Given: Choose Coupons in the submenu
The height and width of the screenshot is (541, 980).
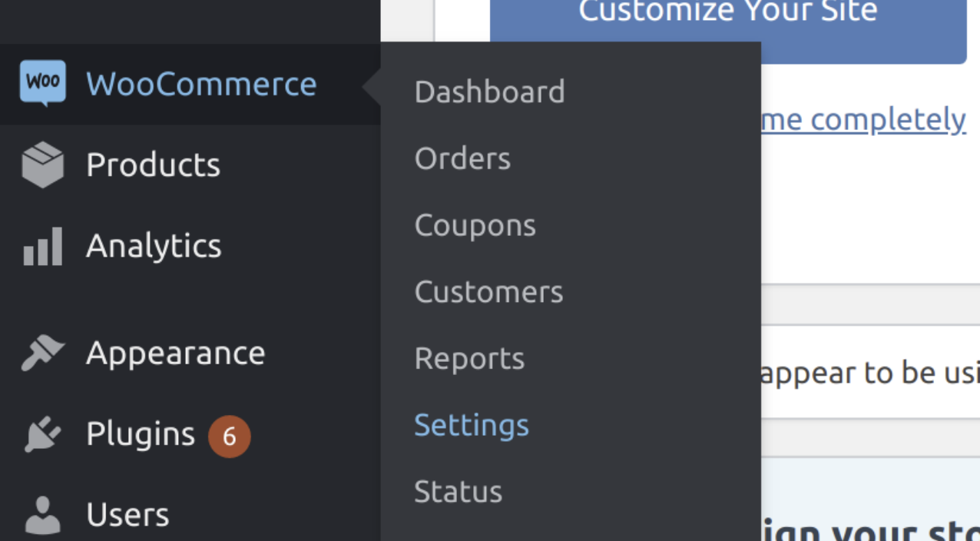Looking at the screenshot, I should coord(475,225).
